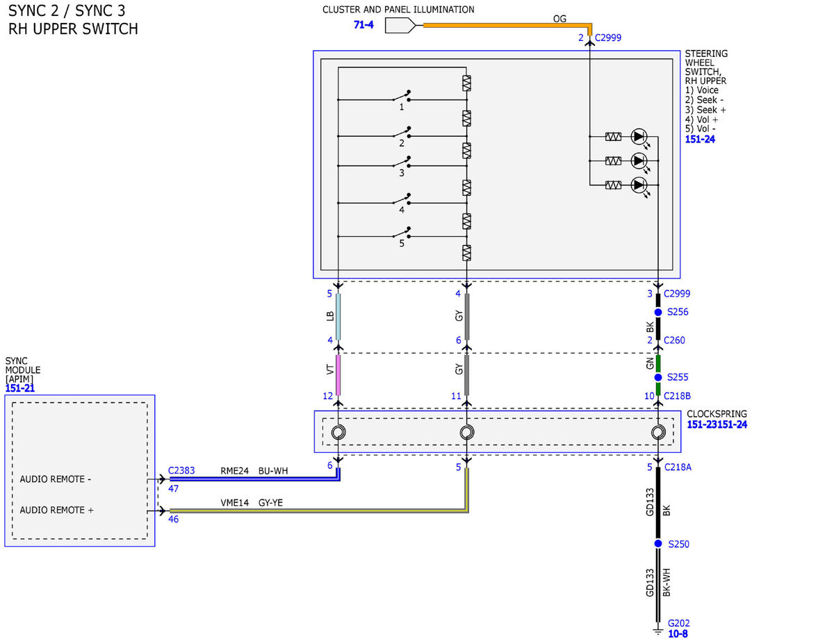Image resolution: width=834 pixels, height=644 pixels.
Task: Select switch 1 Voice contact symbol
Action: click(402, 97)
